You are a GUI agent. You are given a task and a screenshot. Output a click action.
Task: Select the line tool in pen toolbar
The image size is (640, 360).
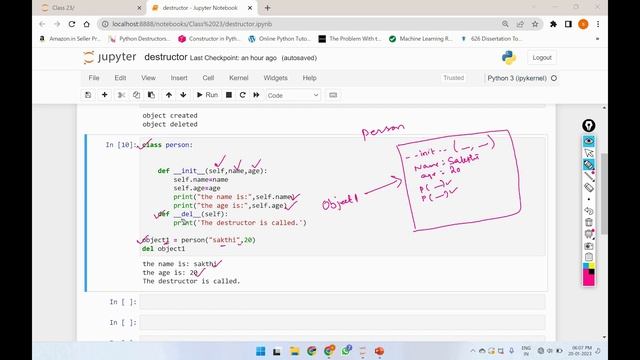point(589,176)
